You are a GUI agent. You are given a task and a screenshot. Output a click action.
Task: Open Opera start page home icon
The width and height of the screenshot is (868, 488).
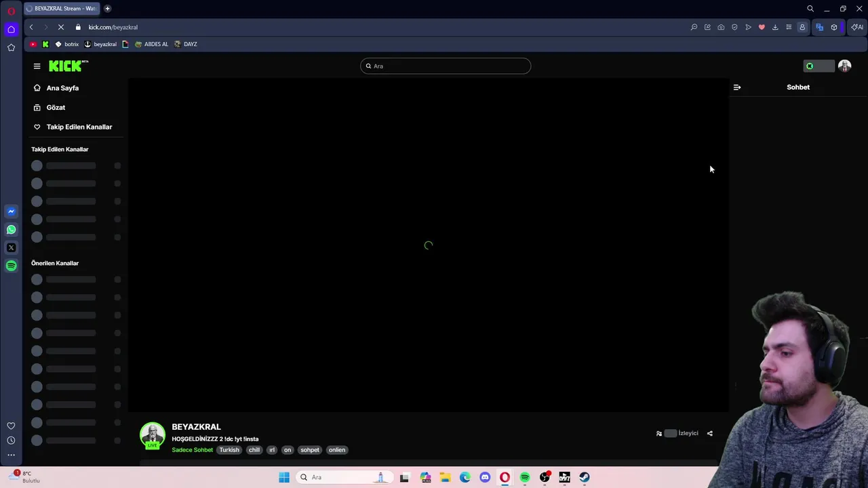(x=11, y=29)
